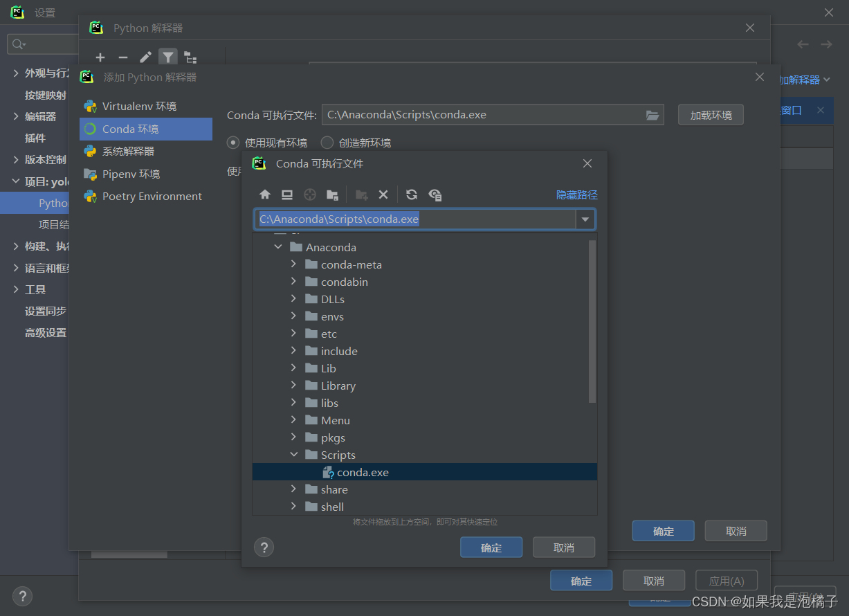Refresh the file tree
Viewport: 849px width, 616px height.
pos(412,195)
